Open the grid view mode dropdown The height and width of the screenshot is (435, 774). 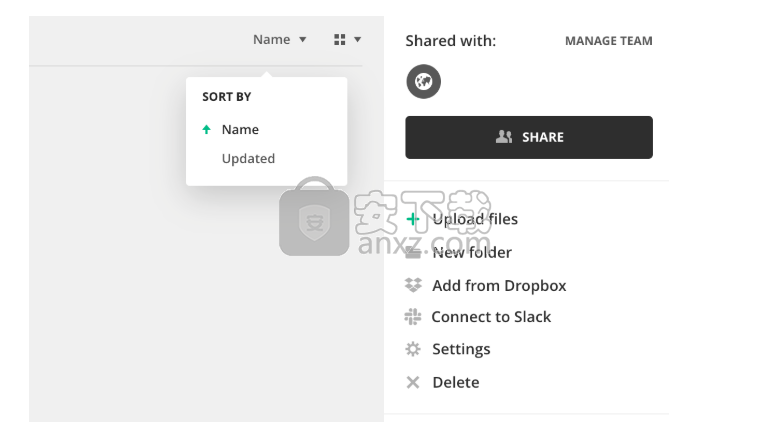[x=357, y=40]
